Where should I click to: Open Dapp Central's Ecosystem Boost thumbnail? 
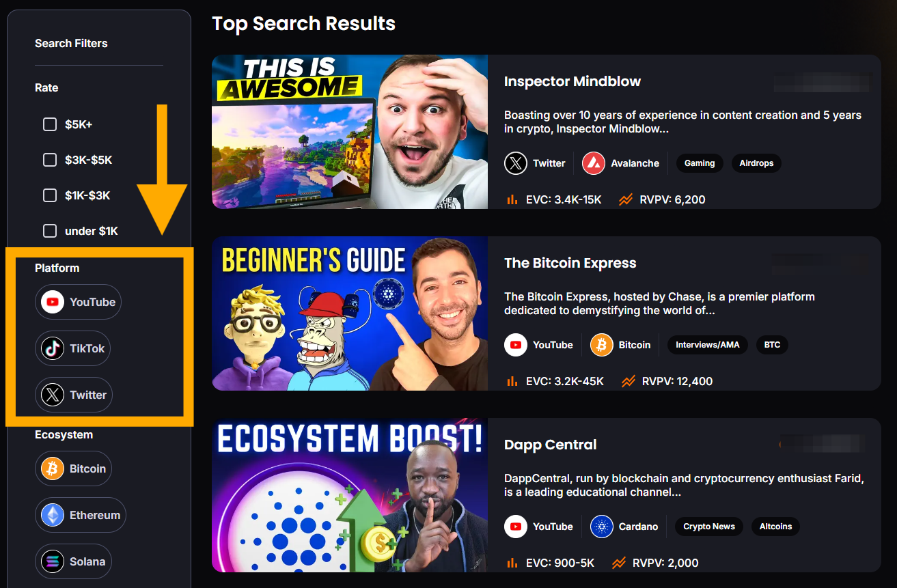click(350, 495)
